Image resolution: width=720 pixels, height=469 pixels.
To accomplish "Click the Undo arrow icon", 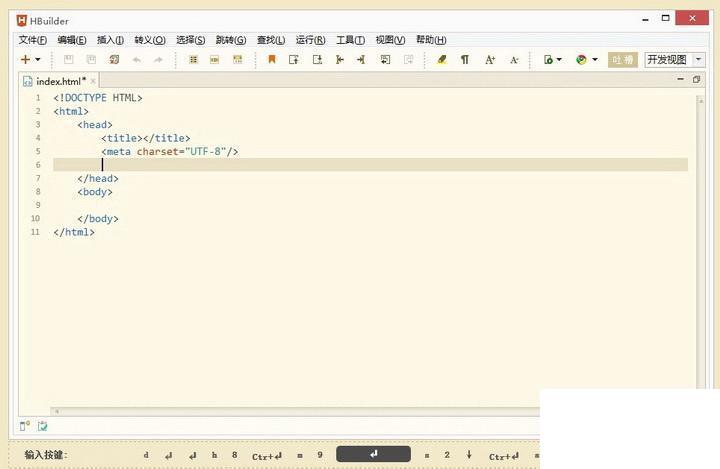I will point(136,60).
